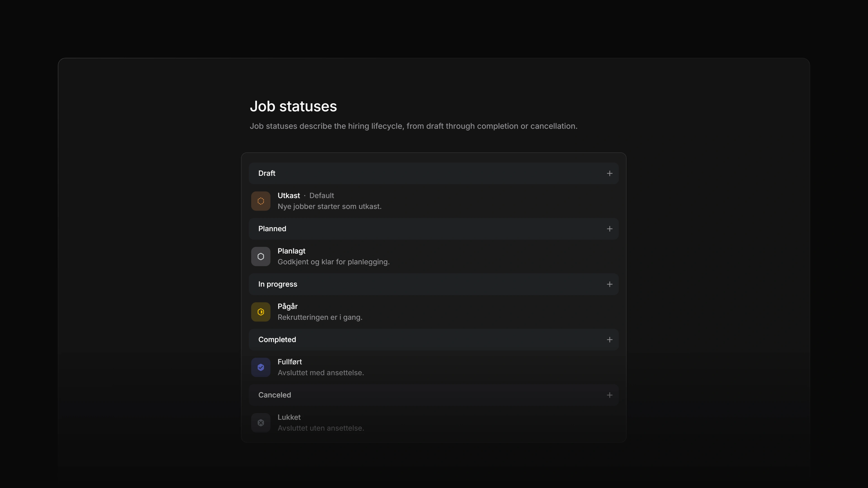Click description 'Rekrutteringen er i gang.'
Image resolution: width=868 pixels, height=488 pixels.
(320, 317)
